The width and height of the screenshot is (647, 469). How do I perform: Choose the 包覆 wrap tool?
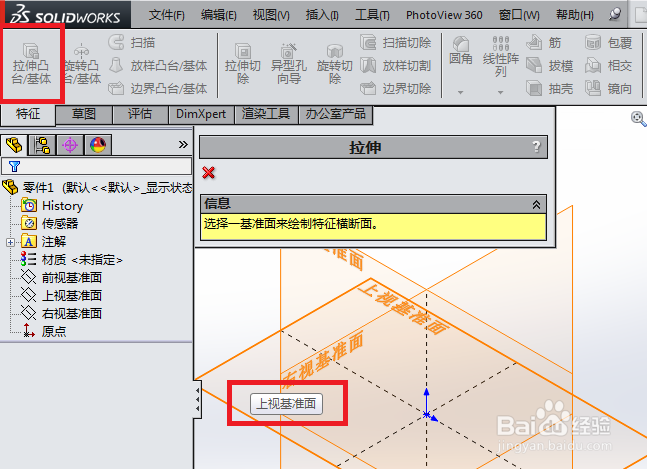(609, 42)
